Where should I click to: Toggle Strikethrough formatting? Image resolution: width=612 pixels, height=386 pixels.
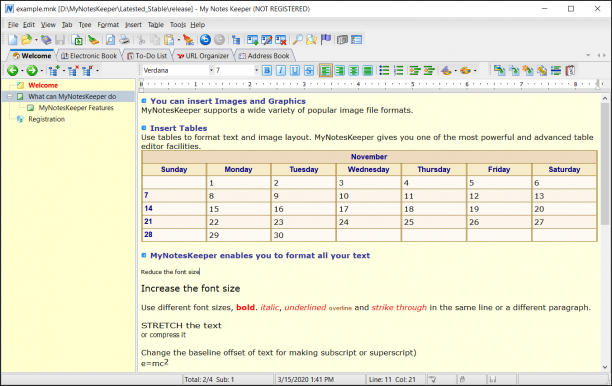tap(309, 71)
